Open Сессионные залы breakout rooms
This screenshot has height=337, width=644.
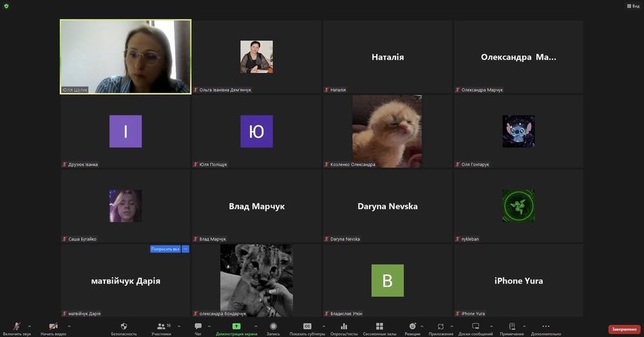[x=379, y=329]
